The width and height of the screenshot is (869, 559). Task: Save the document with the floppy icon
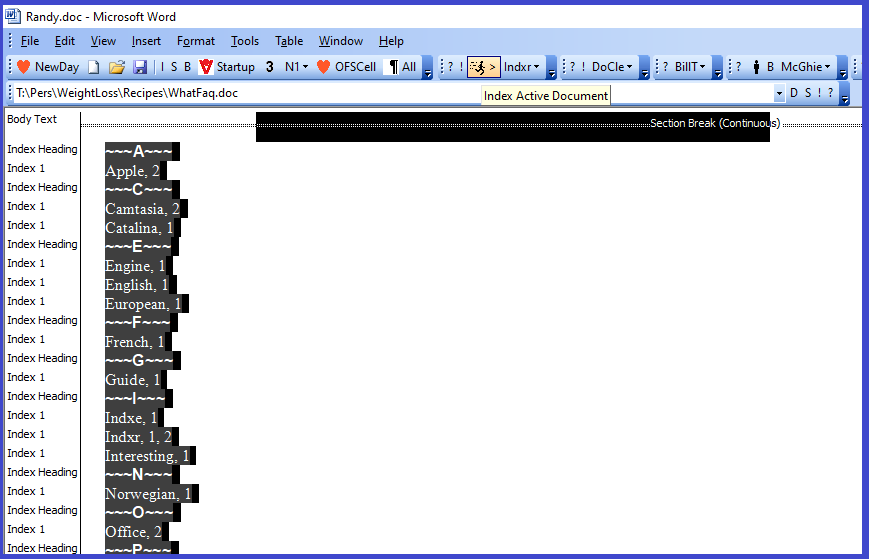click(x=140, y=67)
